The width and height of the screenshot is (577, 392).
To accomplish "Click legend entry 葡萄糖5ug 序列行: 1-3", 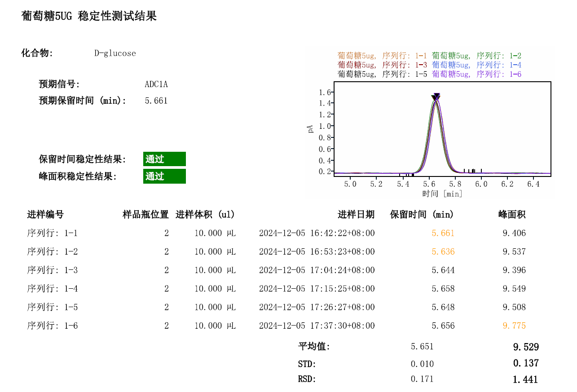I will click(382, 65).
